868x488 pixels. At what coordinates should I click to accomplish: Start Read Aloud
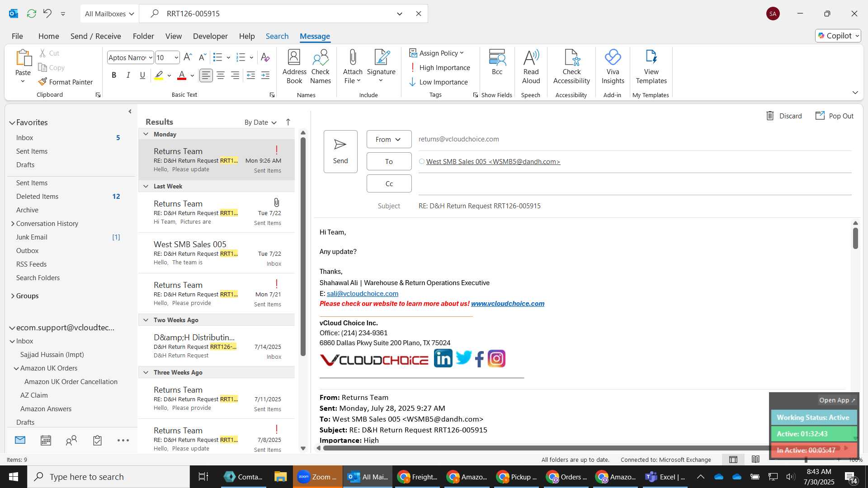tap(531, 66)
